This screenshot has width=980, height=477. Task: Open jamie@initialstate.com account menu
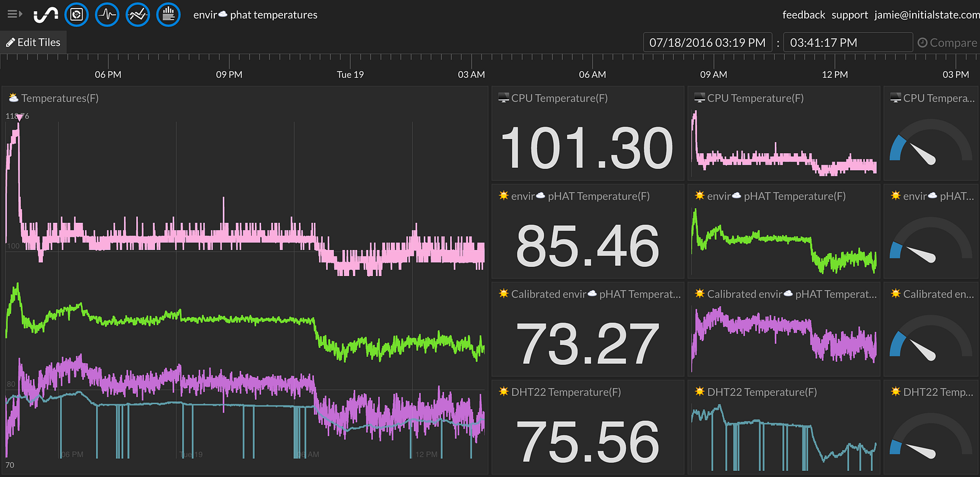click(x=927, y=15)
